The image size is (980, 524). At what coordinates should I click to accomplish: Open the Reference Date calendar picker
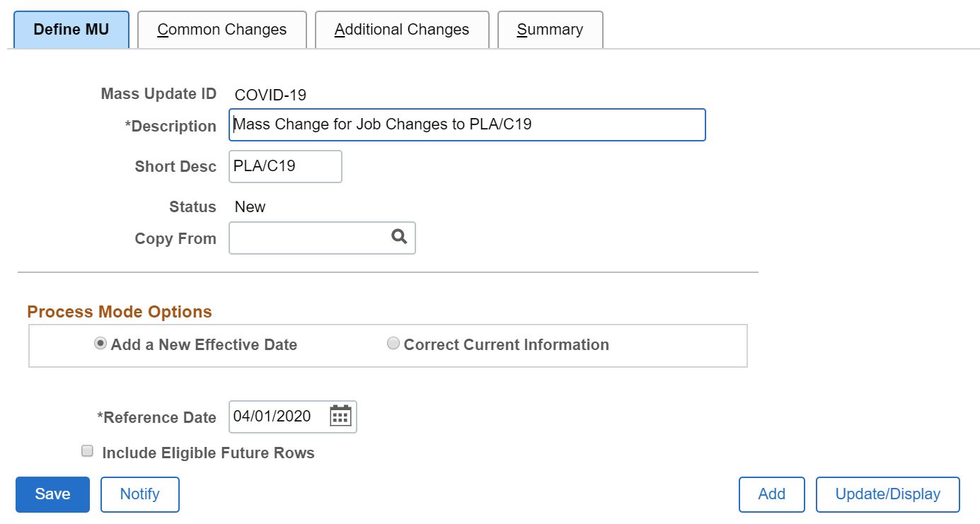pos(340,417)
